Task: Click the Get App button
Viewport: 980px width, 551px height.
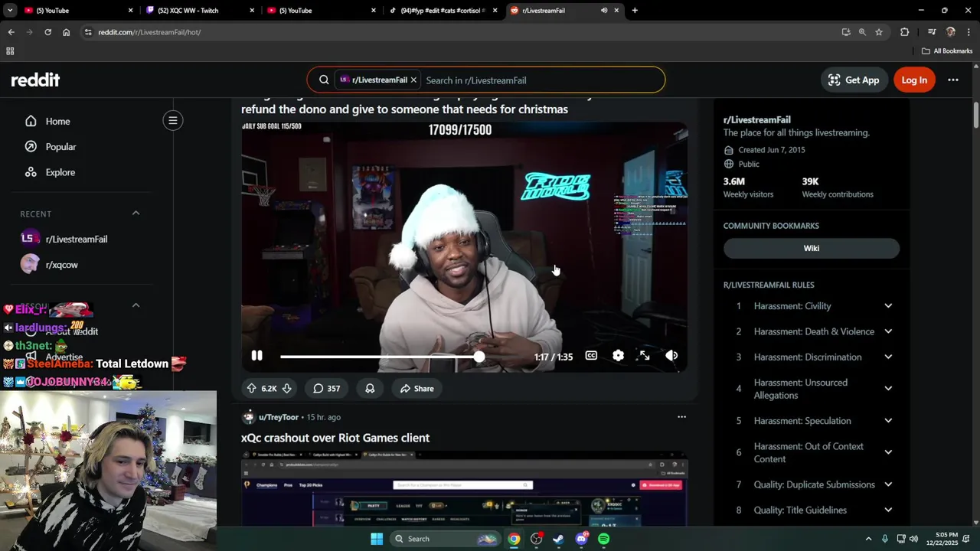Action: [x=854, y=80]
